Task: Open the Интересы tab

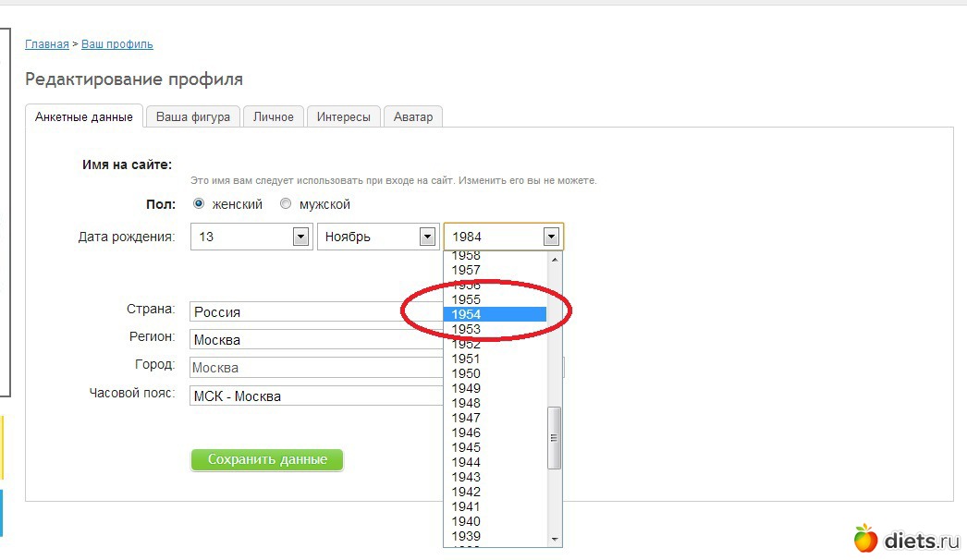Action: (x=343, y=117)
